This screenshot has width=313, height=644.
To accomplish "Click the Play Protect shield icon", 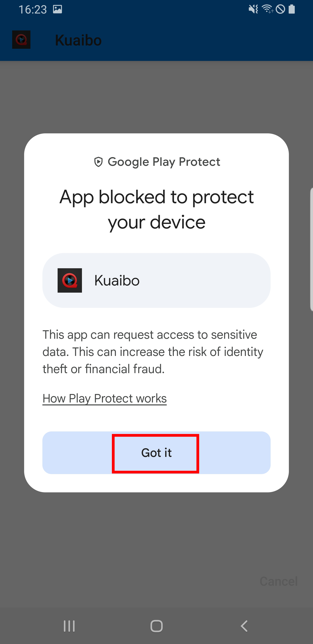I will pyautogui.click(x=98, y=162).
